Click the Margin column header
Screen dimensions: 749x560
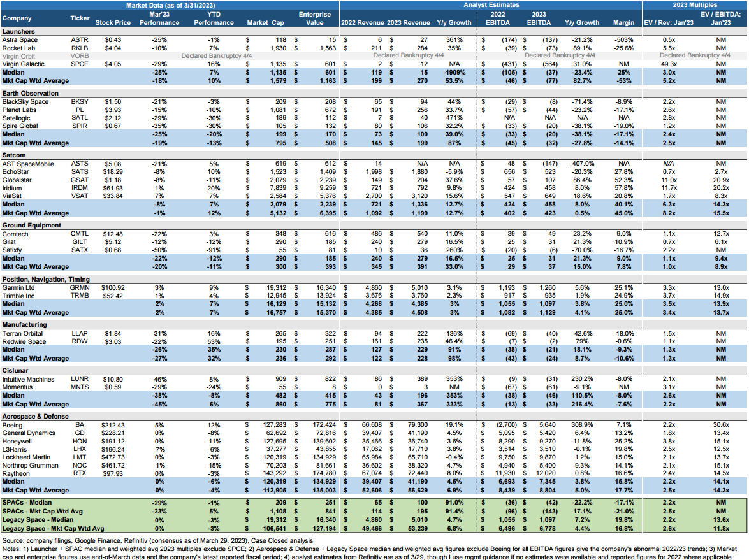coord(624,22)
